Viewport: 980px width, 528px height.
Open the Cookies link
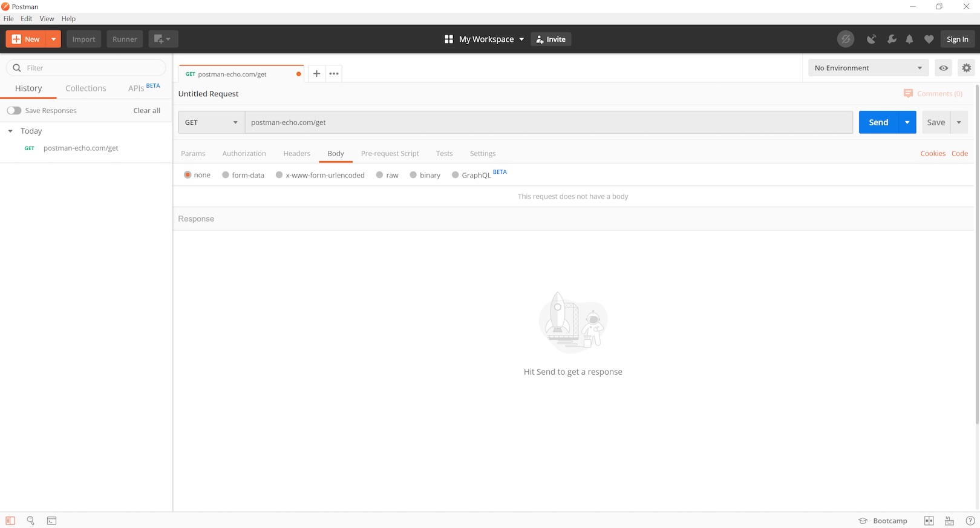point(933,154)
